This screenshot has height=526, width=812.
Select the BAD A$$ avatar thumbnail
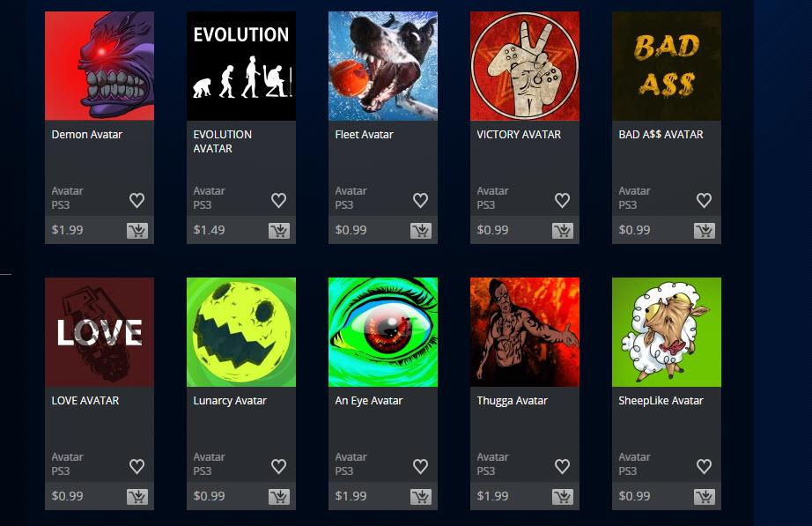point(667,66)
